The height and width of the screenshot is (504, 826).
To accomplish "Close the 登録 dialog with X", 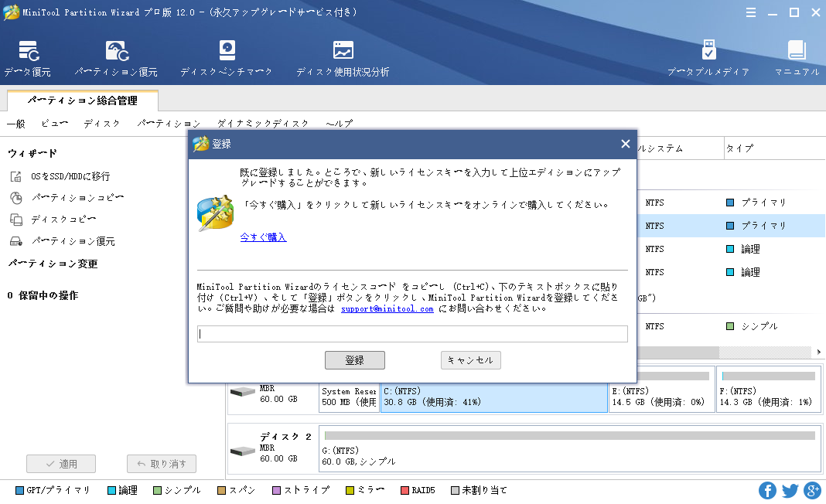I will pos(625,144).
